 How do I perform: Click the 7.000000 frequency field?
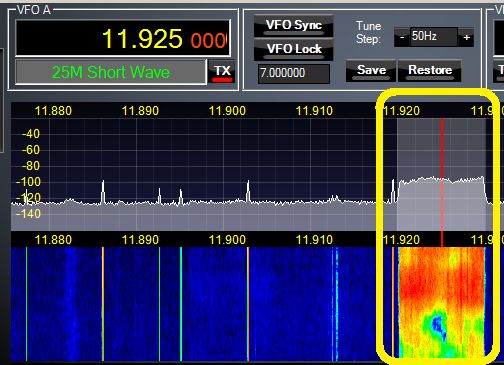tap(294, 73)
